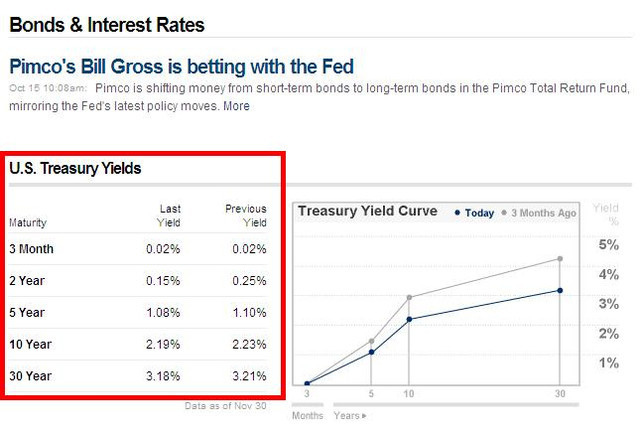This screenshot has width=640, height=433.
Task: Click the Previous Yield column header
Action: [246, 216]
